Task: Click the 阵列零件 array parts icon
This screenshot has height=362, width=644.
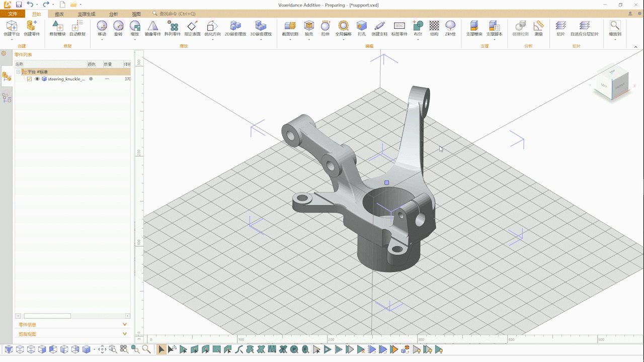Action: point(173,26)
